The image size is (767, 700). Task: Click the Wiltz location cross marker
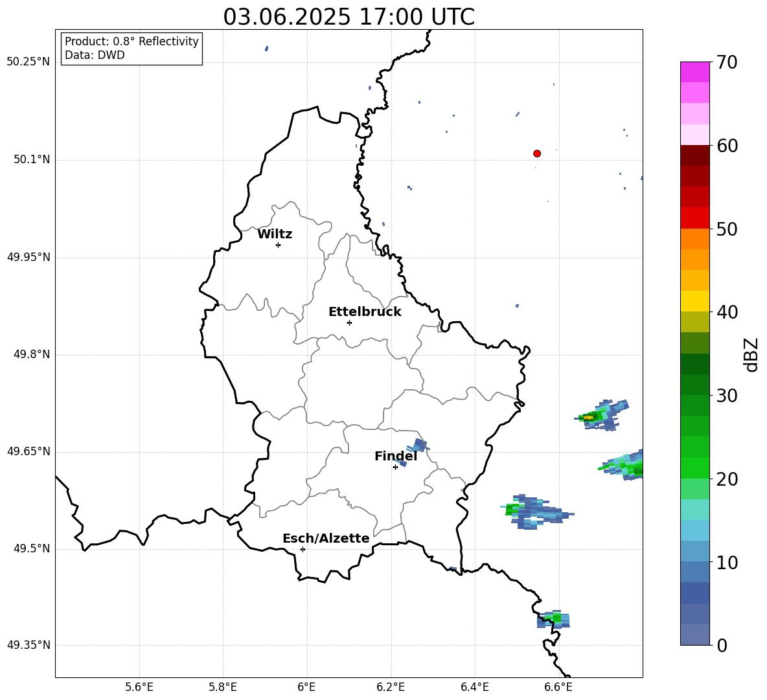tap(278, 245)
